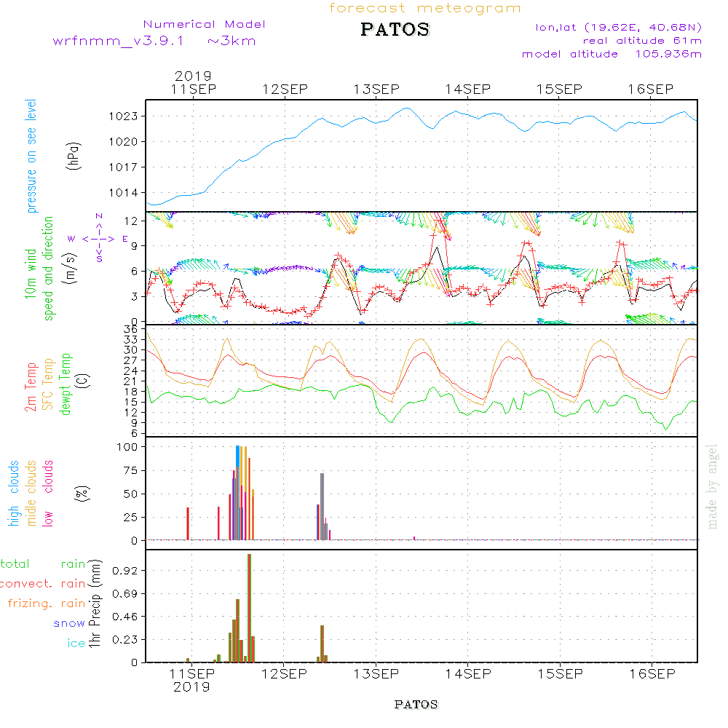Select the 'snow' legend label
The height and width of the screenshot is (728, 728).
69,624
